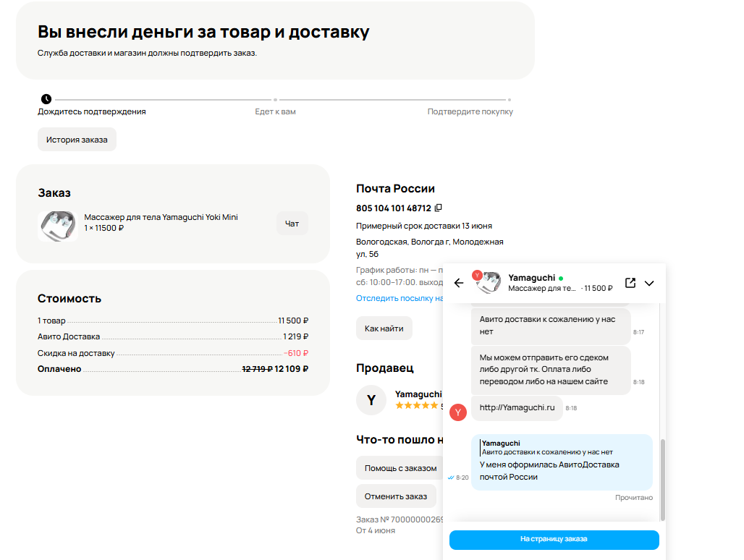Click Помощь с заказом button
This screenshot has width=744, height=560.
tap(400, 468)
